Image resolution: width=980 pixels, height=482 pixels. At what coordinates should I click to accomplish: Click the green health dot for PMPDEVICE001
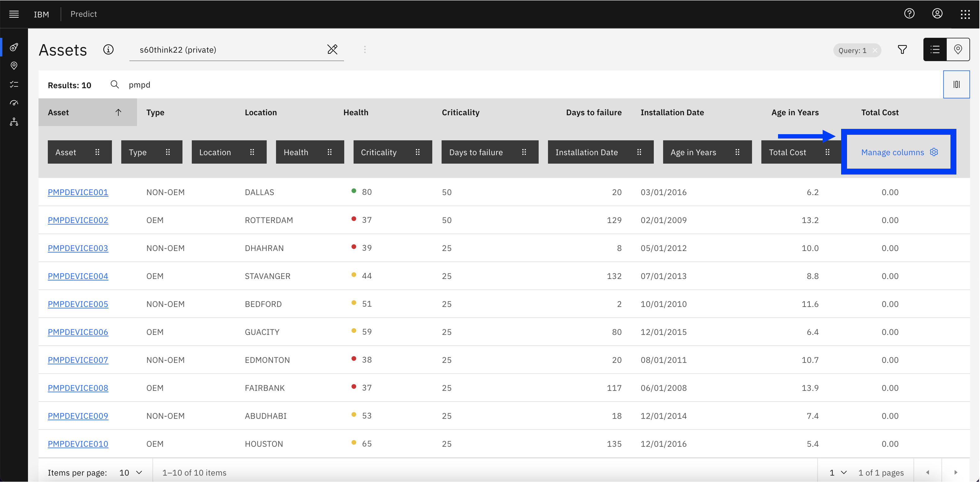354,191
